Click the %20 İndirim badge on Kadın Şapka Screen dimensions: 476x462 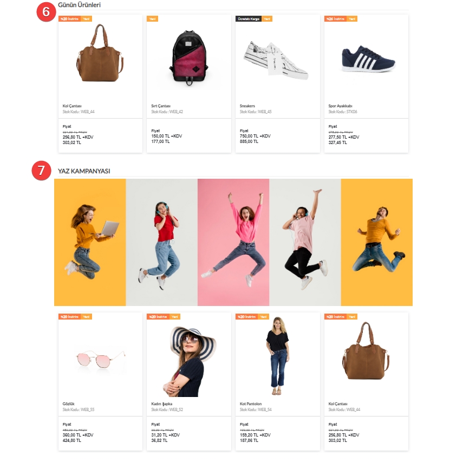[x=158, y=317]
